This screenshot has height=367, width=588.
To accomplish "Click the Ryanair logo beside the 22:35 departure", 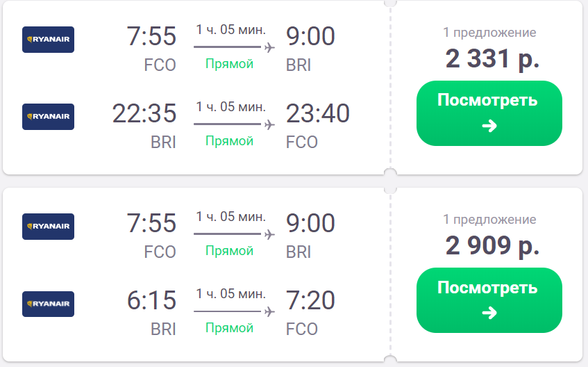I will click(48, 117).
